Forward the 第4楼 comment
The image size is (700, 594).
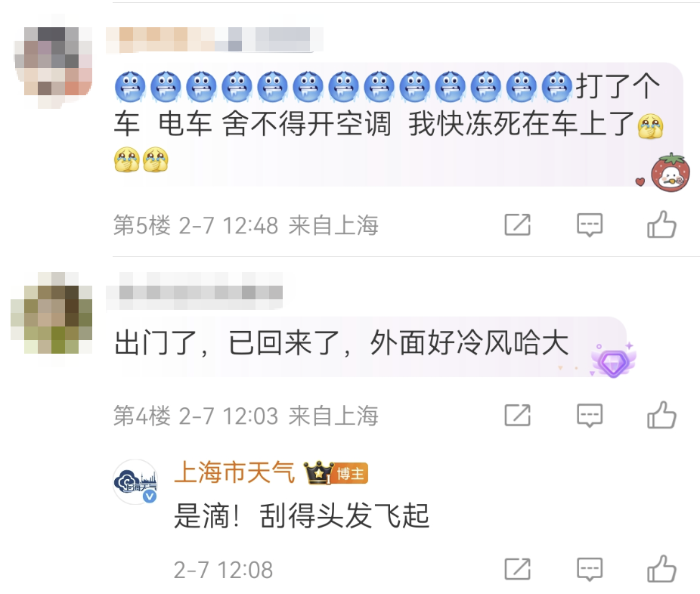(518, 416)
